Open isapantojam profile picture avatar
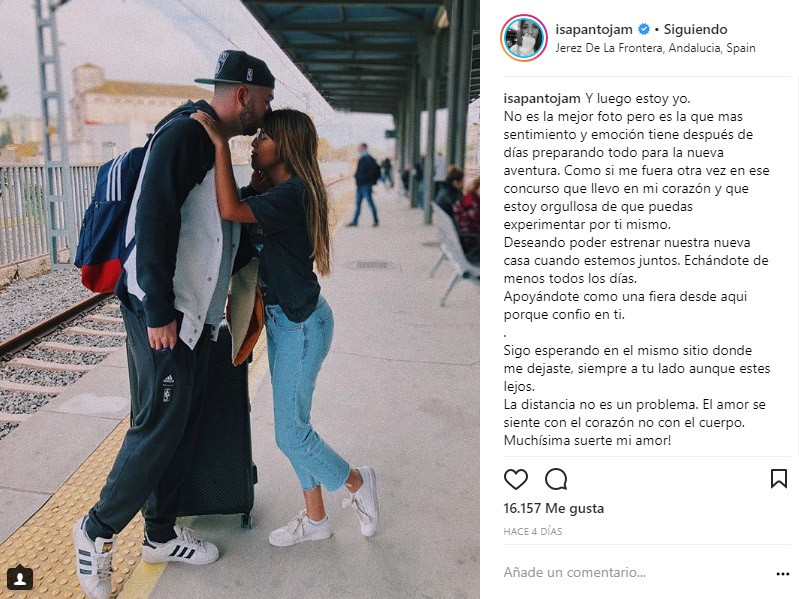The height and width of the screenshot is (599, 799). click(x=524, y=38)
